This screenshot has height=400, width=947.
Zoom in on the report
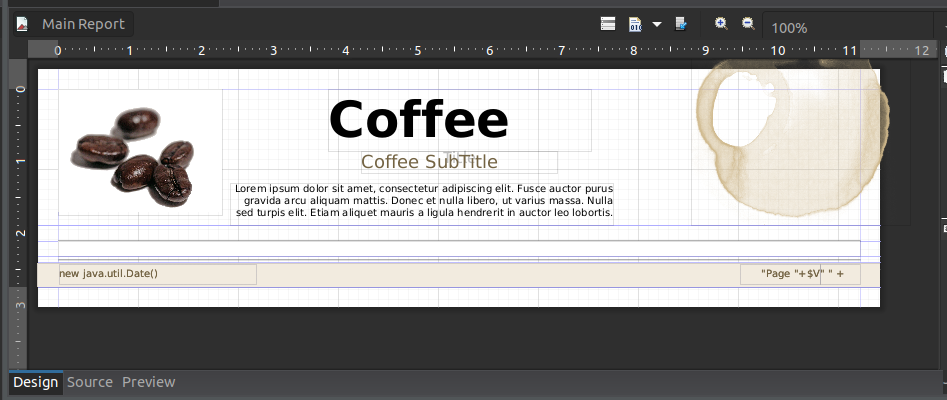pyautogui.click(x=721, y=24)
